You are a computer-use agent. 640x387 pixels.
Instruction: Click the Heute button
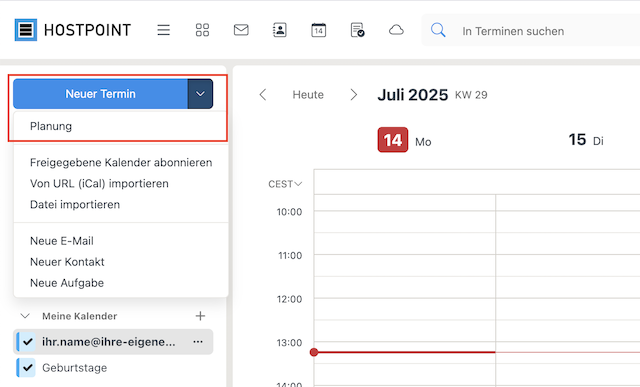[x=308, y=95]
